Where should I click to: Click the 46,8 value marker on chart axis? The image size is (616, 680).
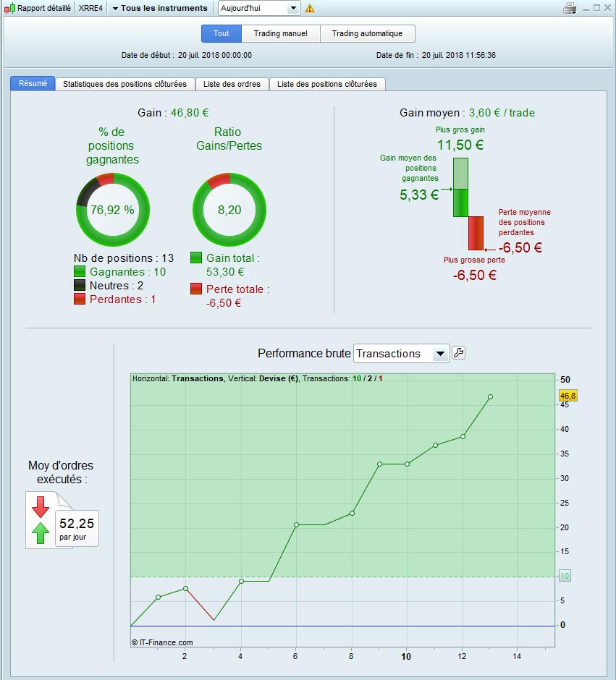568,396
